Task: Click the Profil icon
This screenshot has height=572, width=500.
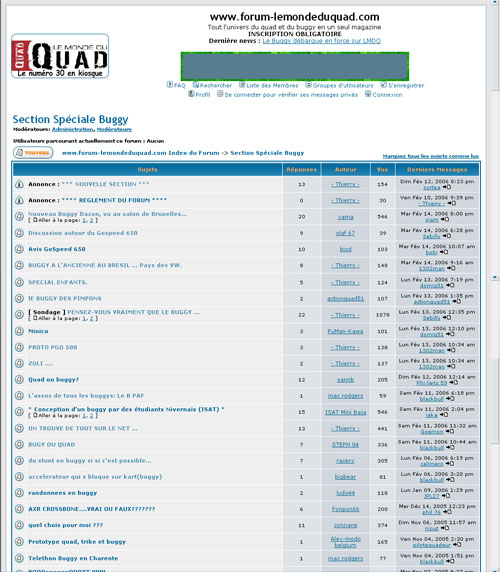Action: pos(191,94)
